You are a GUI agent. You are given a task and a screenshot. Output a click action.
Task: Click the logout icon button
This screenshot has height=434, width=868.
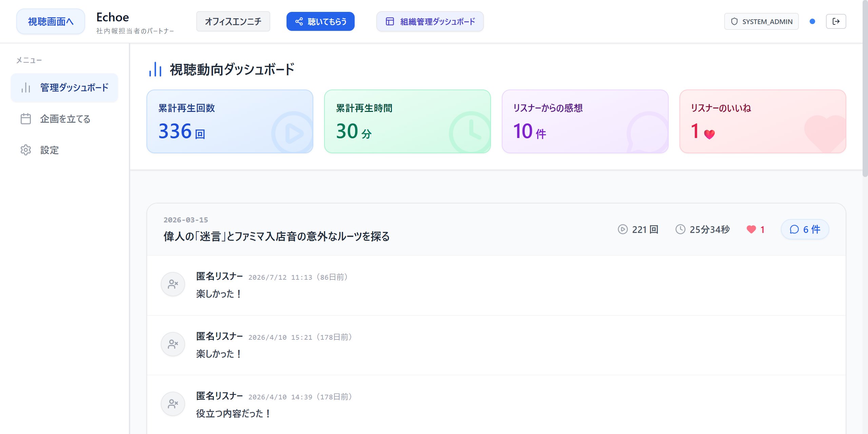[836, 21]
